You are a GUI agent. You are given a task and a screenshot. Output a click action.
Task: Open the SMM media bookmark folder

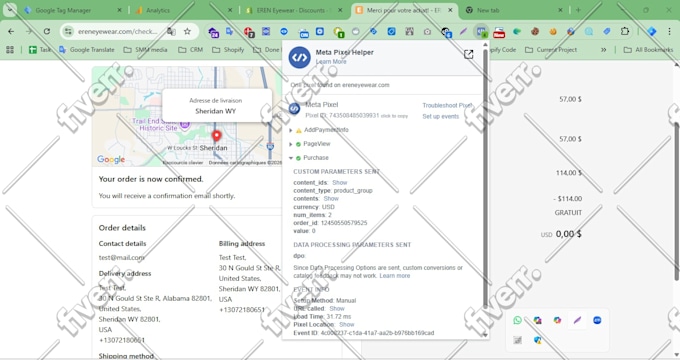145,50
